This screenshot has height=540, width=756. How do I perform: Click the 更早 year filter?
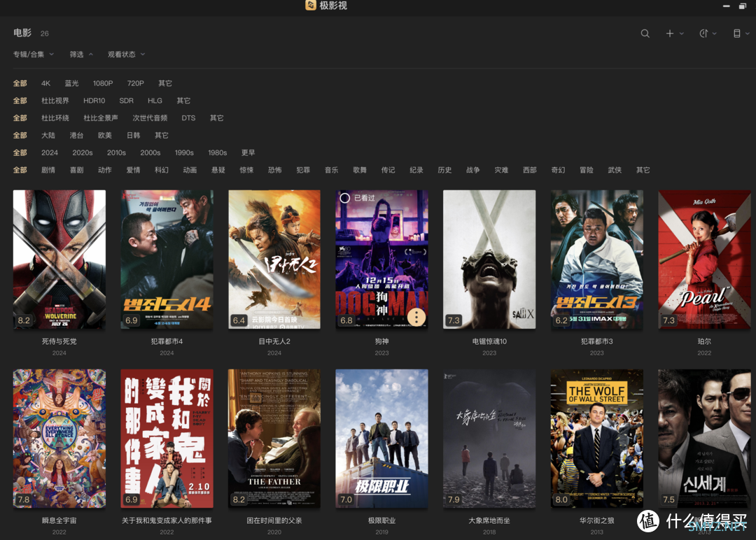[248, 152]
